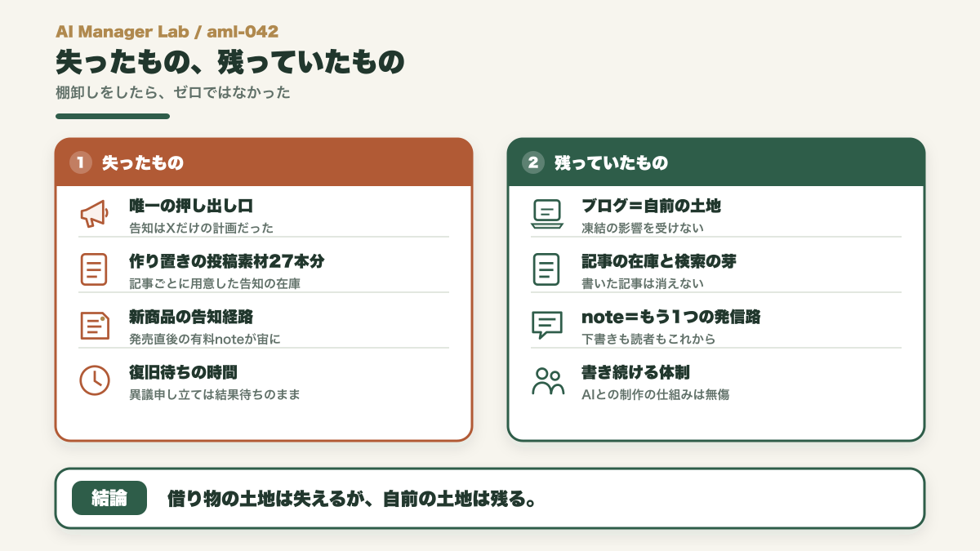Click the number 1 badge in 失ったもの header

tap(80, 162)
